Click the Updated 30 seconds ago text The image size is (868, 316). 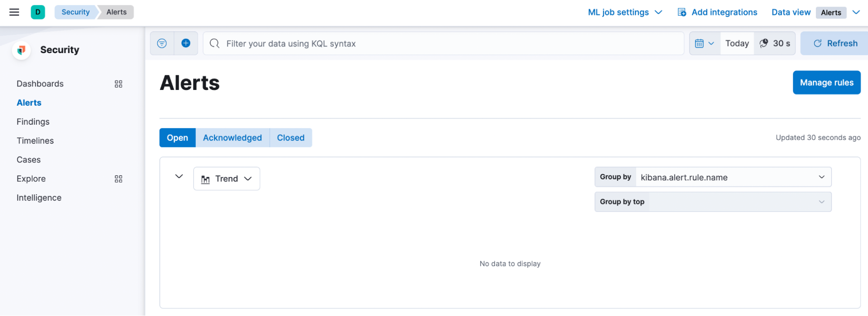pyautogui.click(x=818, y=138)
